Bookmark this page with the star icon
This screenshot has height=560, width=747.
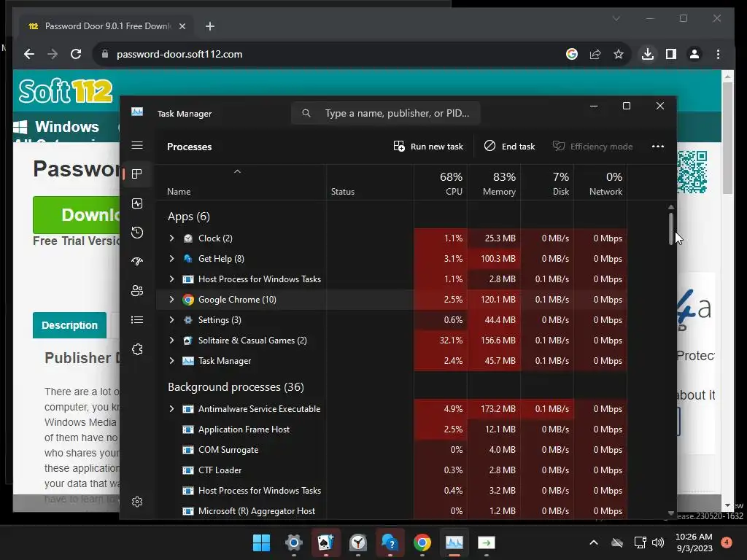coord(619,54)
